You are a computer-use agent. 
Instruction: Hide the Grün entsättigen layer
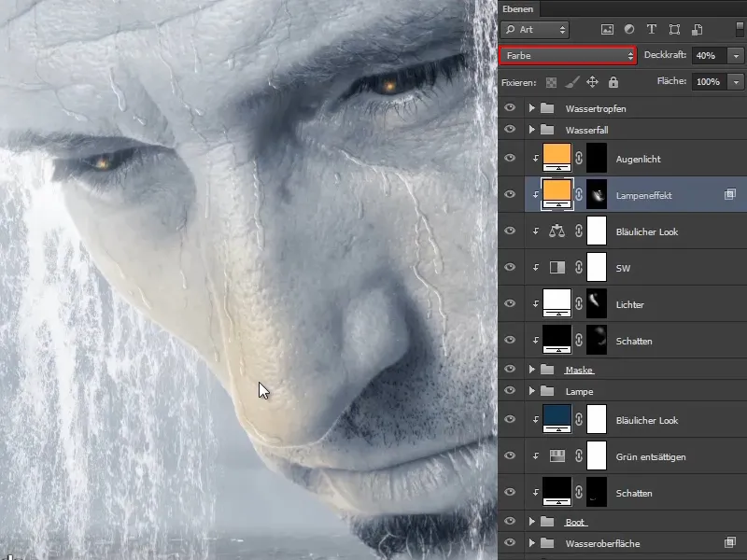(x=510, y=455)
